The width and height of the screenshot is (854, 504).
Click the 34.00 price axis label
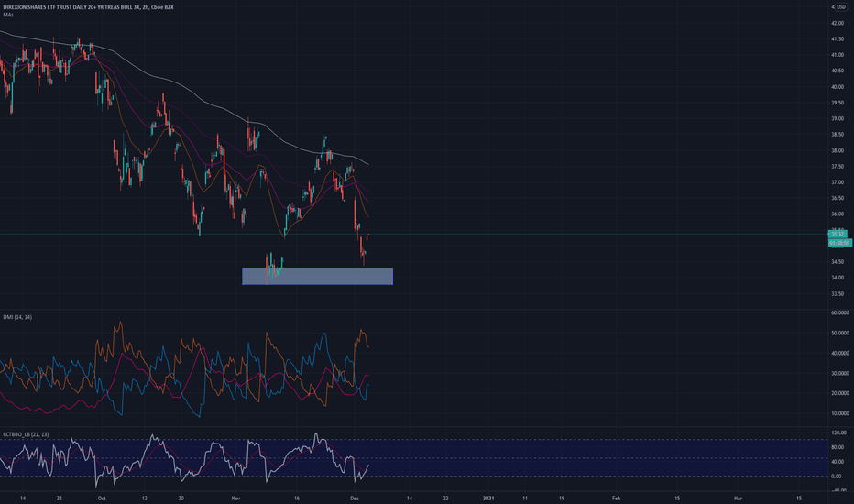click(838, 278)
